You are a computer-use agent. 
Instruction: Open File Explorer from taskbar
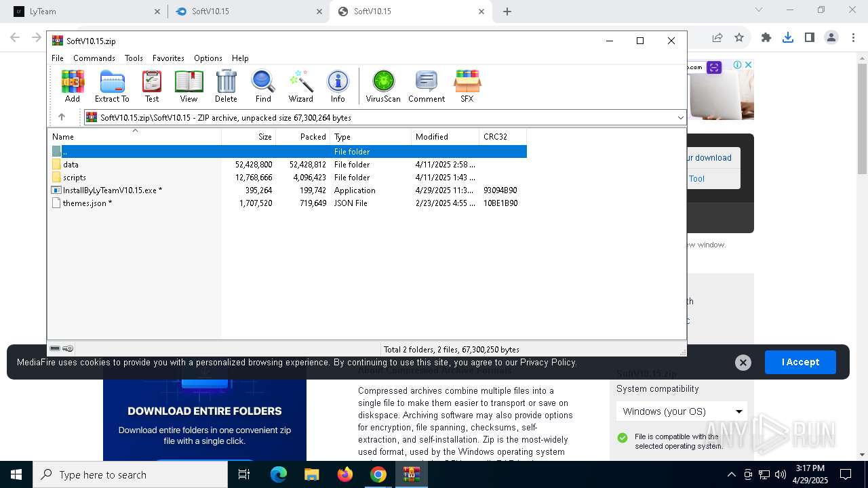pos(312,474)
